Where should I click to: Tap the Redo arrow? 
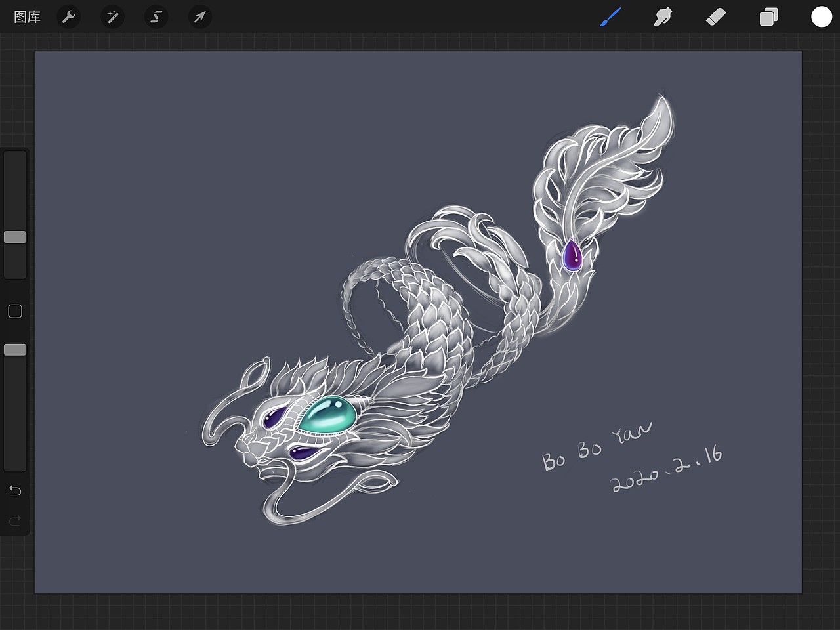14,520
